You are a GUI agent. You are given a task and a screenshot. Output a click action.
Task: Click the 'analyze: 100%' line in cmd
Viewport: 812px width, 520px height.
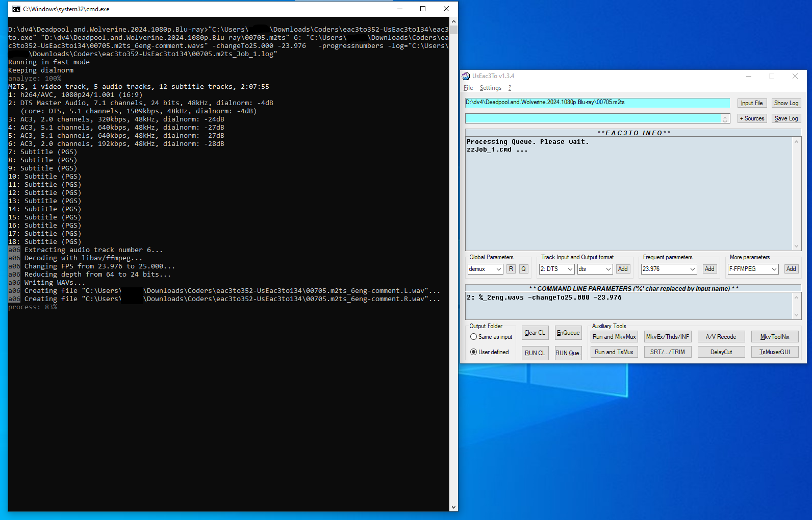(x=35, y=79)
